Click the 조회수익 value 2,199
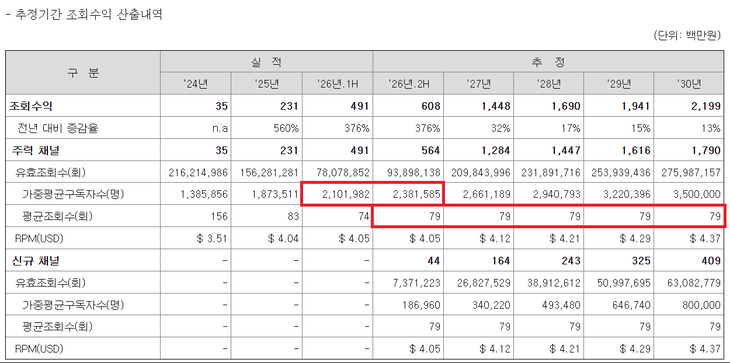The width and height of the screenshot is (730, 363). (705, 106)
